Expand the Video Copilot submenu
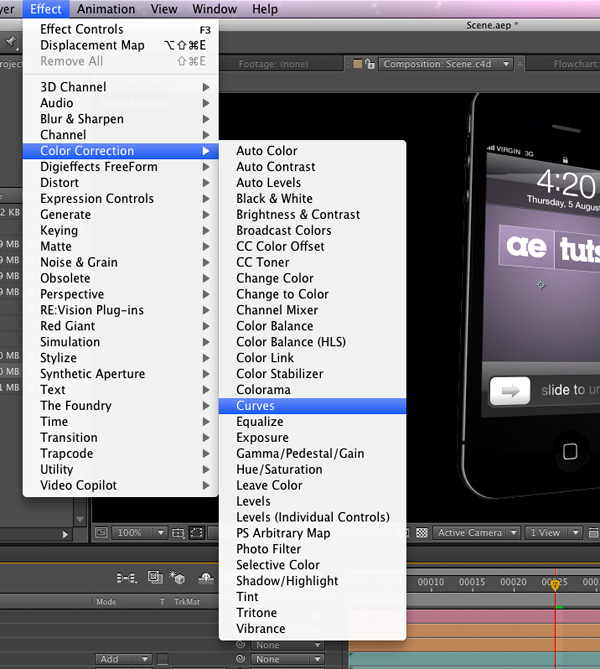Image resolution: width=600 pixels, height=669 pixels. click(121, 486)
